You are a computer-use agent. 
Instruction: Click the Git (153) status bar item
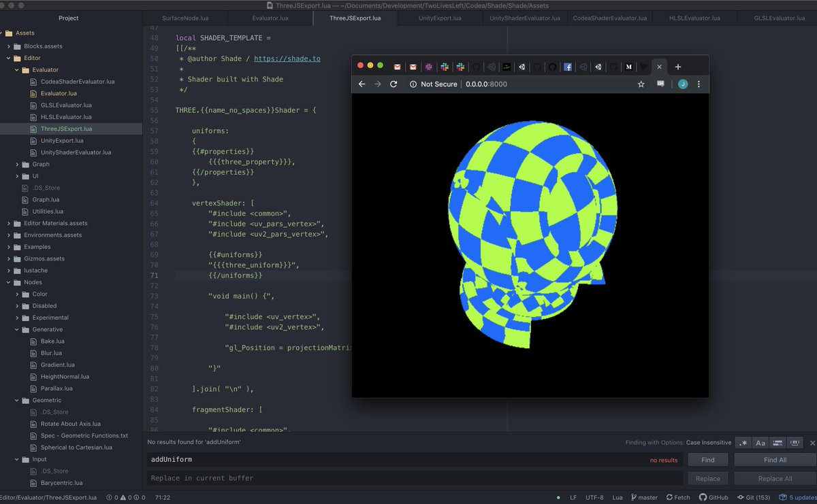pyautogui.click(x=757, y=497)
